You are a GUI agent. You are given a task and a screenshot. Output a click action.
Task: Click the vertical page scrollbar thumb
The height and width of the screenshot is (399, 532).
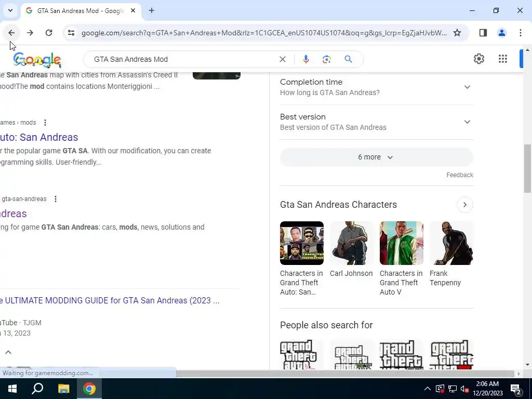coord(527,168)
